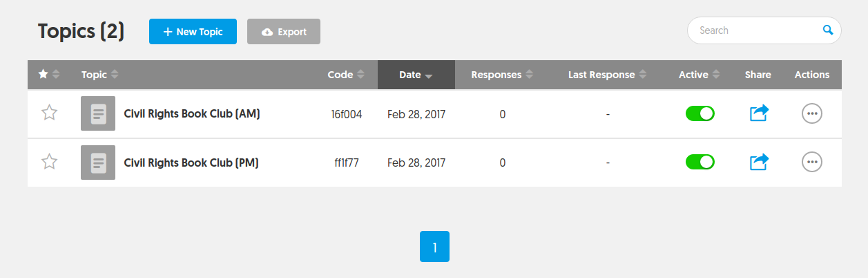This screenshot has height=278, width=868.
Task: Open actions menu for the AM topic
Action: (x=812, y=113)
